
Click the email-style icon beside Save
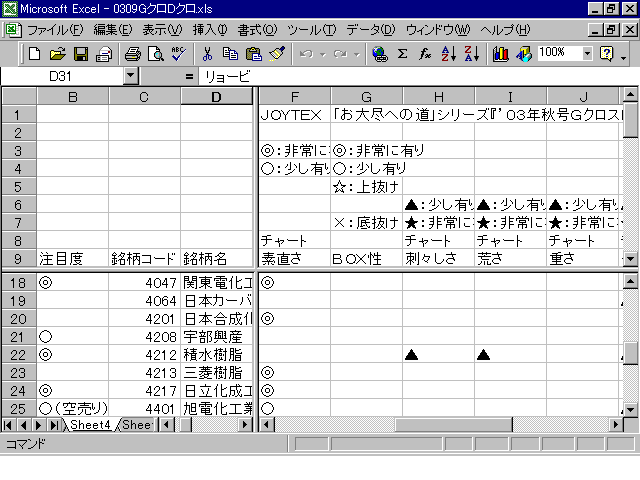click(104, 54)
